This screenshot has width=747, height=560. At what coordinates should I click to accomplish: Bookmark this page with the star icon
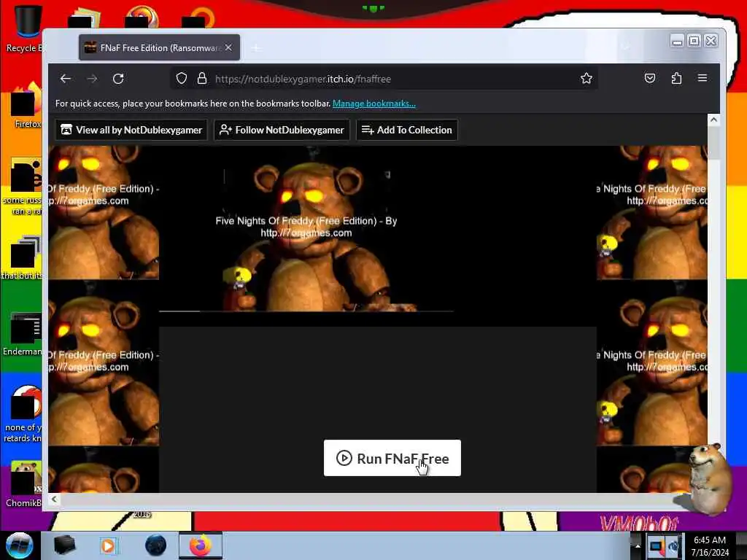587,79
